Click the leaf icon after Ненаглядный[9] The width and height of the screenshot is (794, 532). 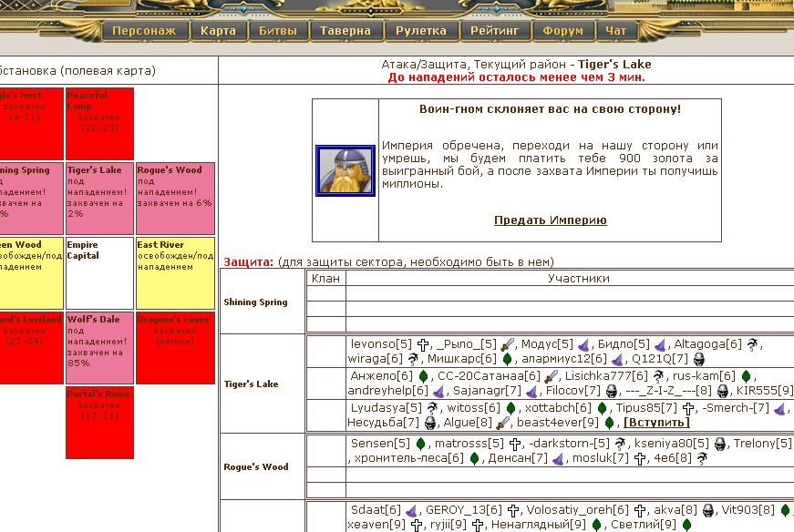coord(596,525)
